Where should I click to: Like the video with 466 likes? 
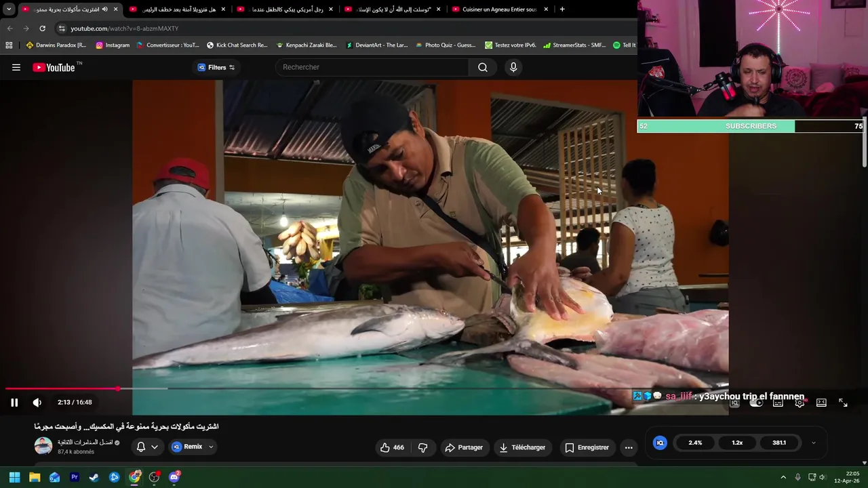(392, 447)
